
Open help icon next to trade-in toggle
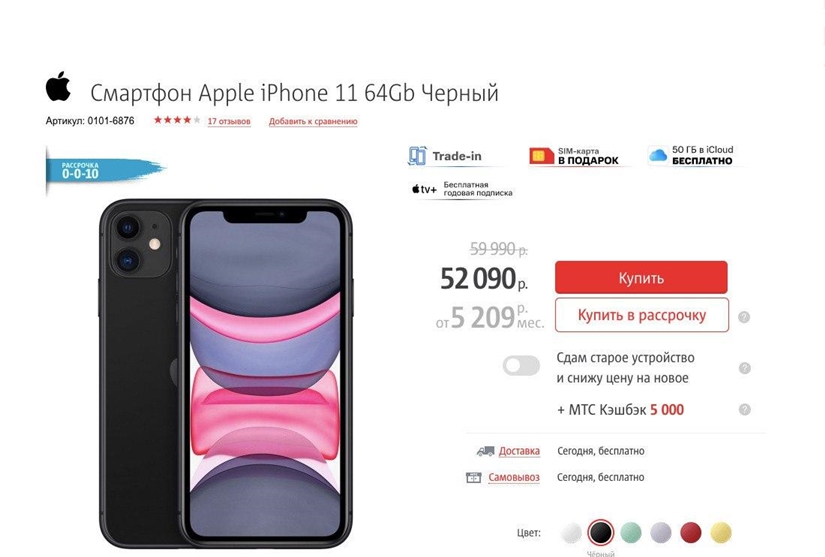(744, 368)
